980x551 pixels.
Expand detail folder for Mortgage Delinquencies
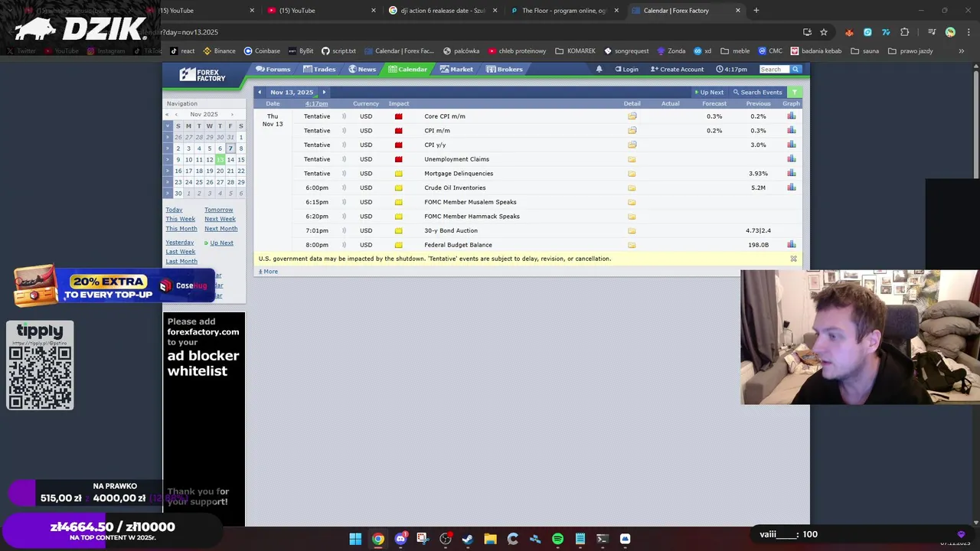(x=632, y=174)
